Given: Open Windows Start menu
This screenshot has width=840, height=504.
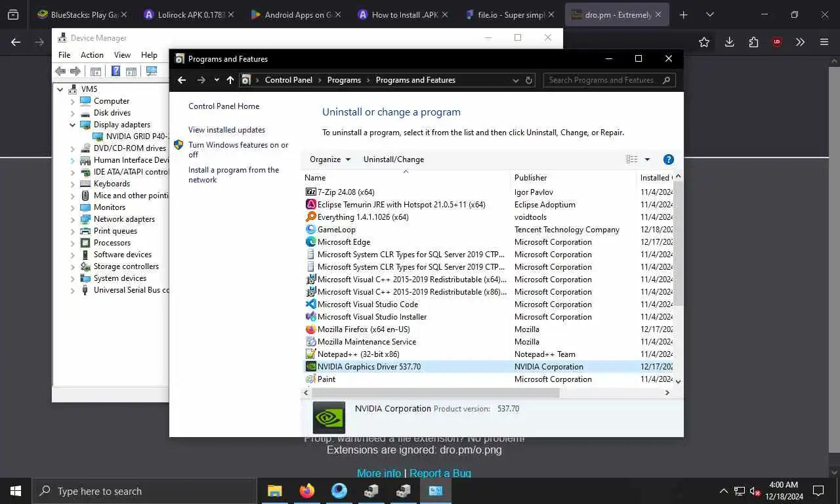Looking at the screenshot, I should tap(16, 491).
